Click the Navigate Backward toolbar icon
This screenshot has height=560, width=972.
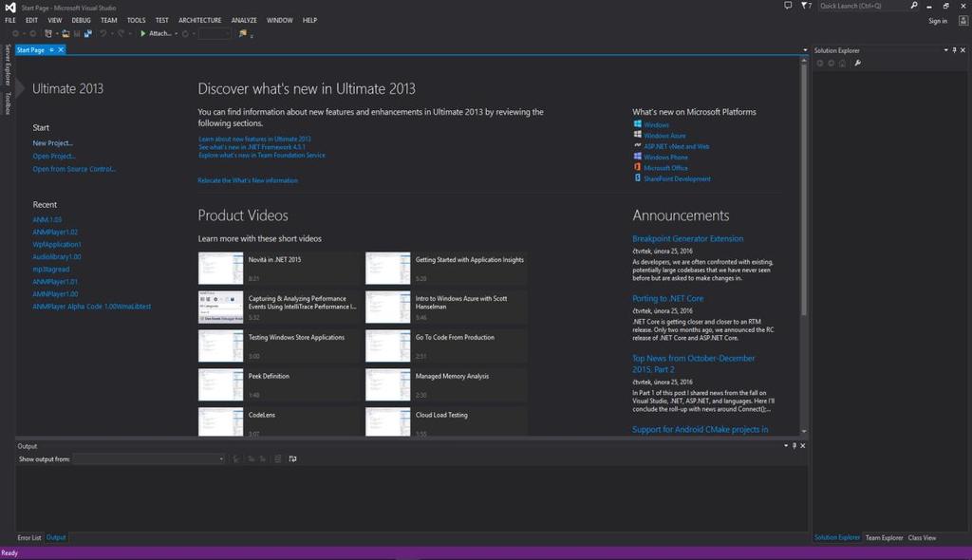click(15, 33)
